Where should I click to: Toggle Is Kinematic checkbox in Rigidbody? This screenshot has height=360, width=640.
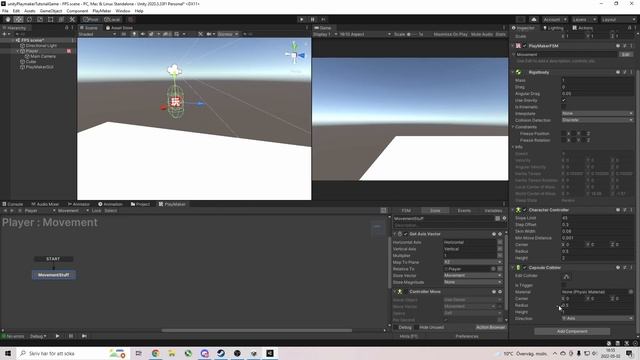tap(564, 107)
